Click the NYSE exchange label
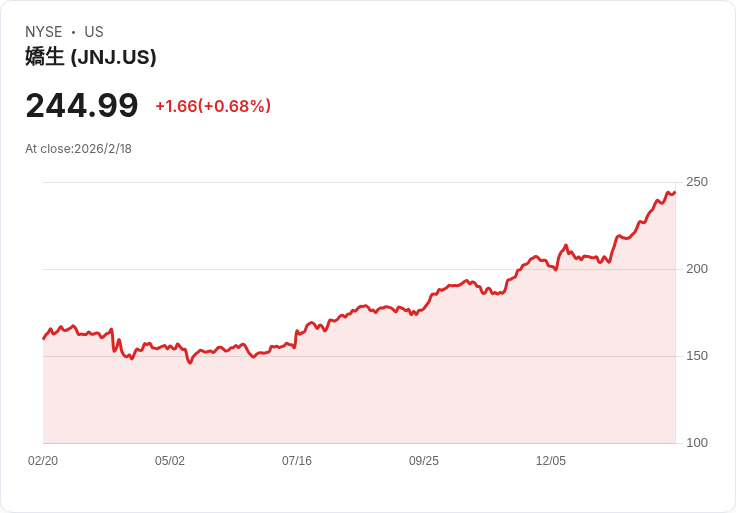This screenshot has width=736, height=513. pyautogui.click(x=44, y=32)
